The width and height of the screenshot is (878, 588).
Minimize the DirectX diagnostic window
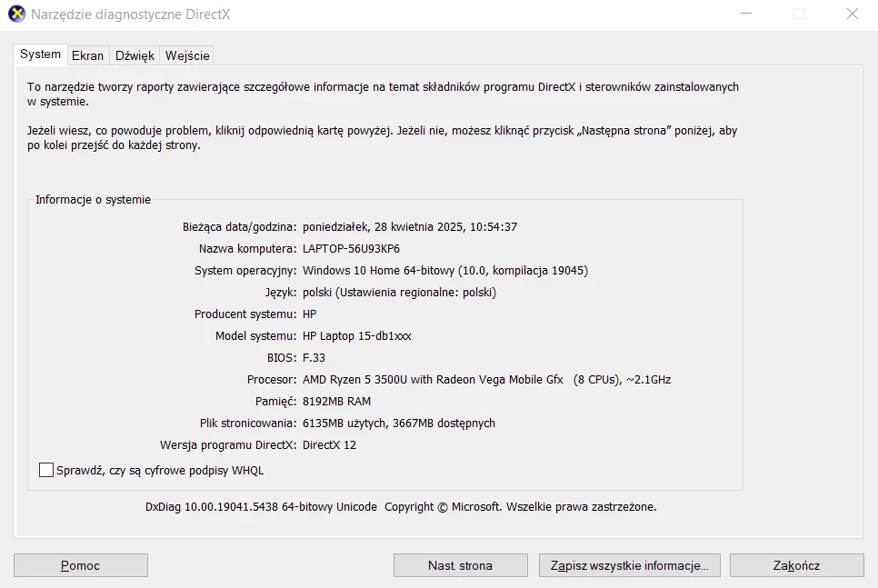tap(746, 15)
